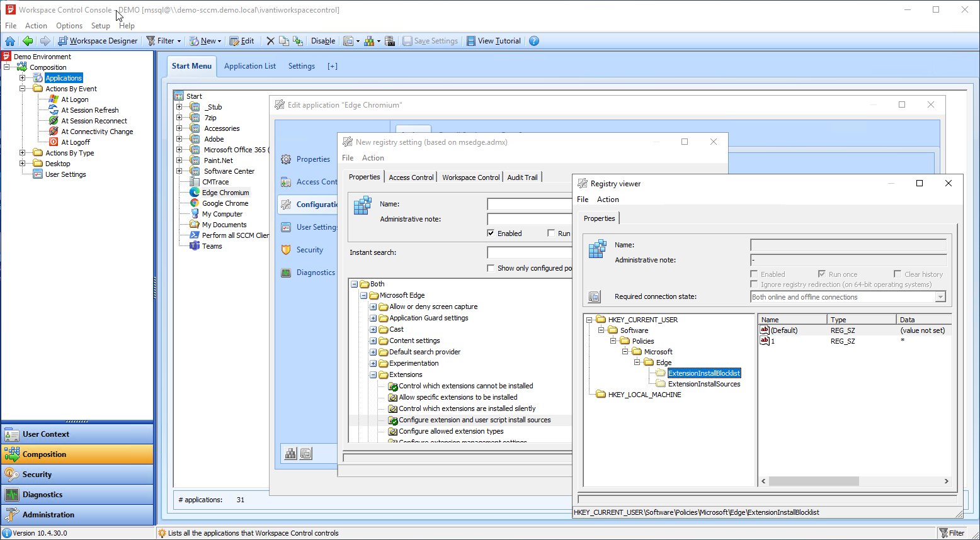
Task: Open Required connection state dropdown
Action: (940, 297)
